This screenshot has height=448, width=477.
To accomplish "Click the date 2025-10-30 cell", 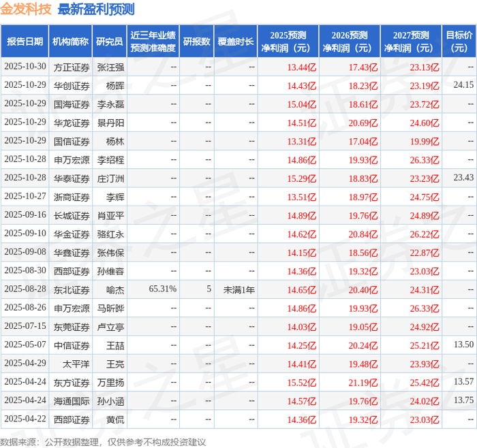I will (x=25, y=66).
